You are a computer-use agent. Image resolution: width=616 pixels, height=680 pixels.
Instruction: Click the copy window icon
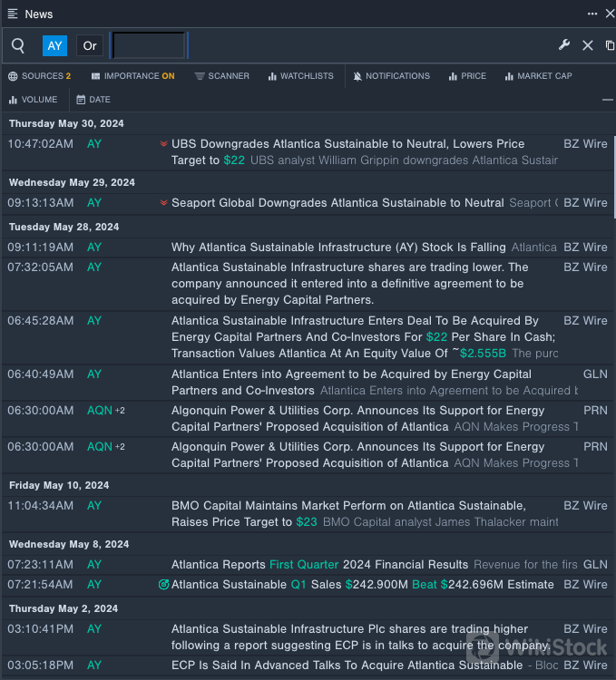coord(610,45)
